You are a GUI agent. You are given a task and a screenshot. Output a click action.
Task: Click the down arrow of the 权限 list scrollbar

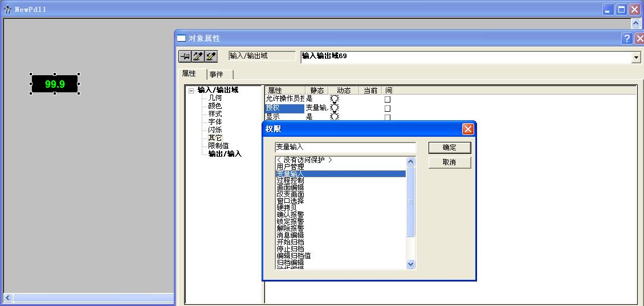[411, 264]
